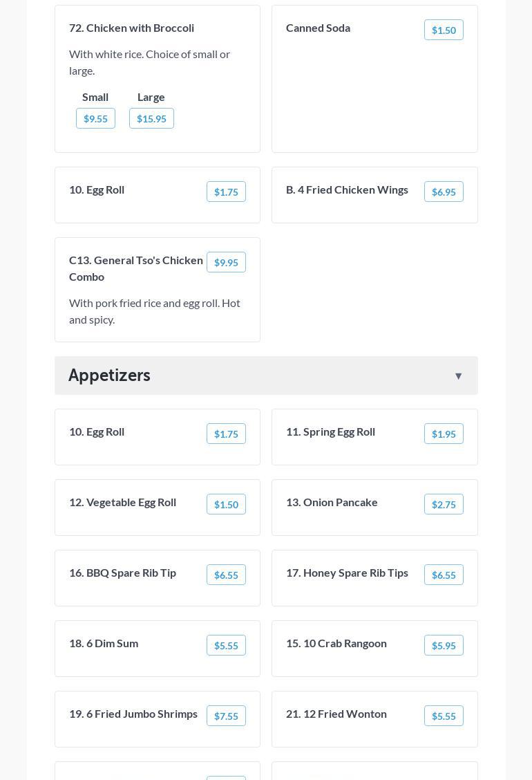532x780 pixels.
Task: Click the $6.95 price for Fried Chicken Wings
Action: pos(444,192)
